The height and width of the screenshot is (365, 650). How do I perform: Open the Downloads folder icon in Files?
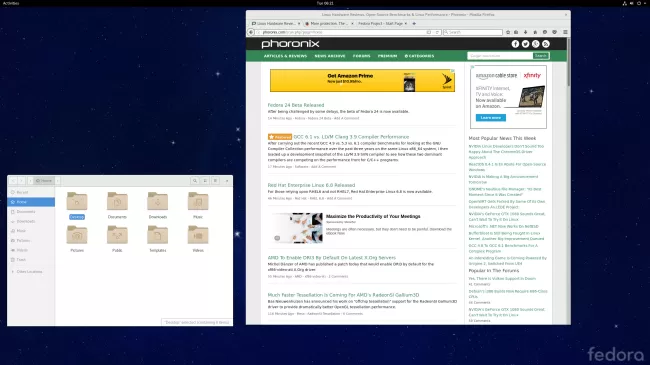[158, 202]
